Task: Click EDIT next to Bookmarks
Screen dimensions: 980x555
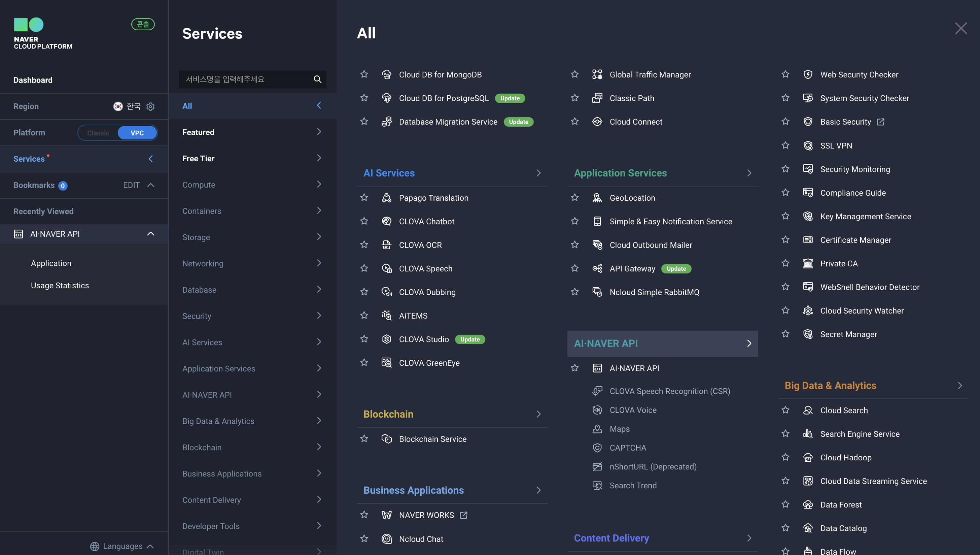Action: click(131, 185)
